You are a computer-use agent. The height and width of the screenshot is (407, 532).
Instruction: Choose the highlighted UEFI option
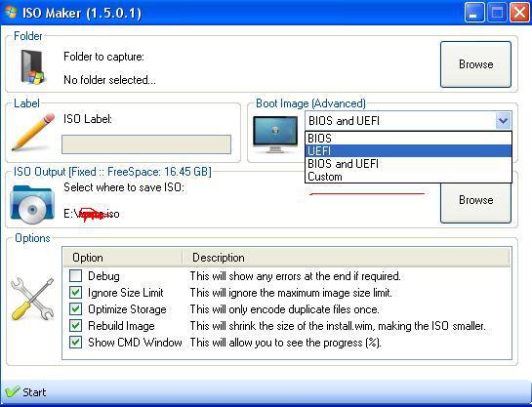click(x=408, y=151)
